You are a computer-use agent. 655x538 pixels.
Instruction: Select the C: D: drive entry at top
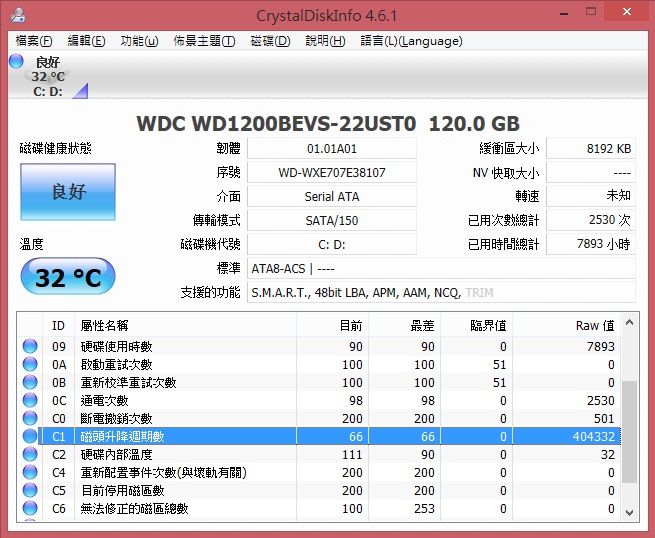pyautogui.click(x=48, y=77)
